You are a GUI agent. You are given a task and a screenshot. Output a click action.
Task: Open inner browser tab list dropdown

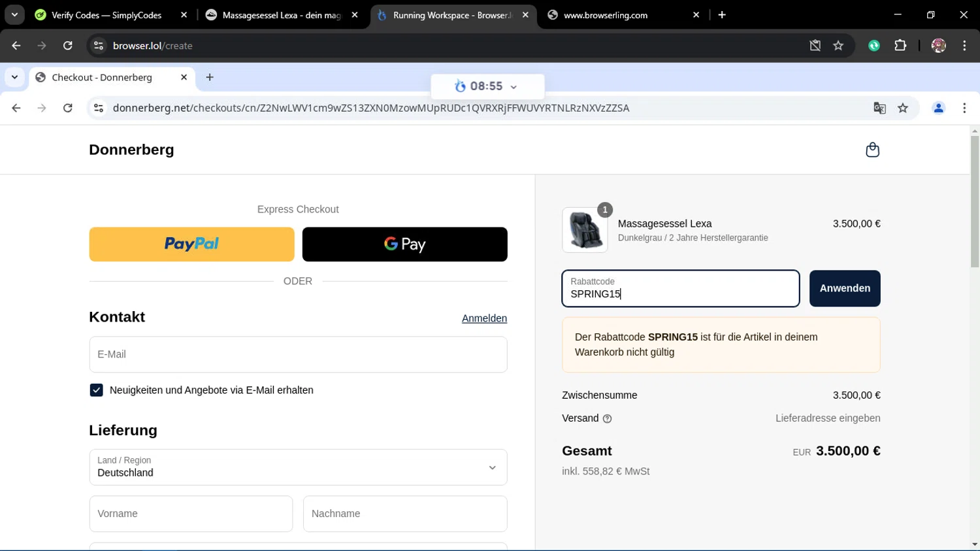click(14, 77)
